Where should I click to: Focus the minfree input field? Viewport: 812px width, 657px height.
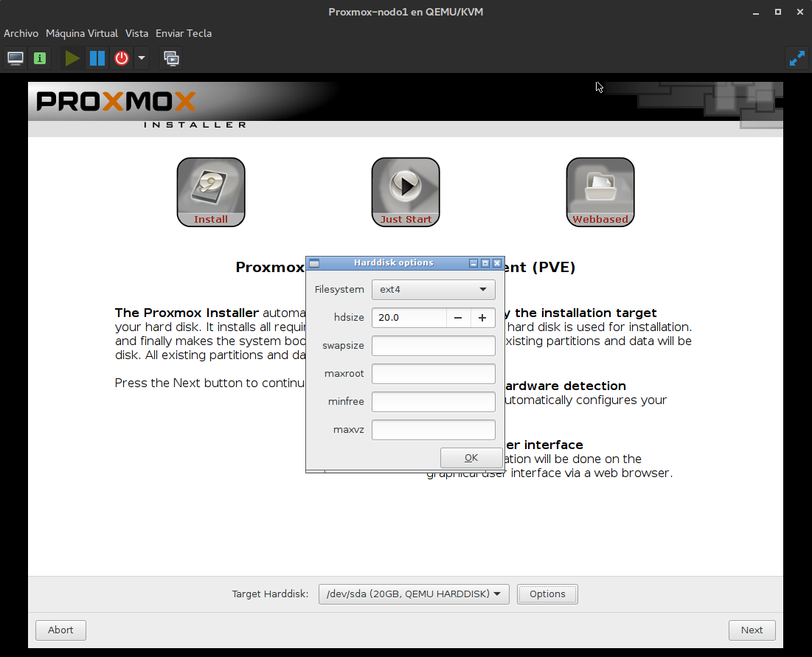tap(434, 401)
